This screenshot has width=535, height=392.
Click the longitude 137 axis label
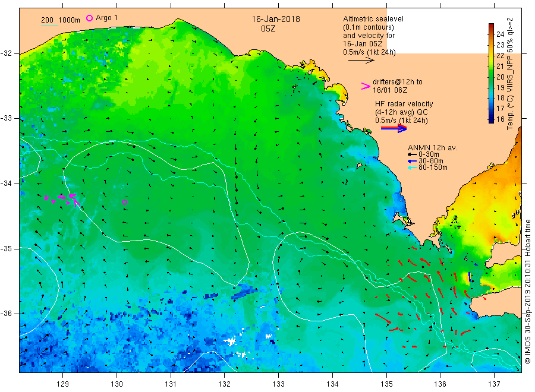(x=494, y=384)
